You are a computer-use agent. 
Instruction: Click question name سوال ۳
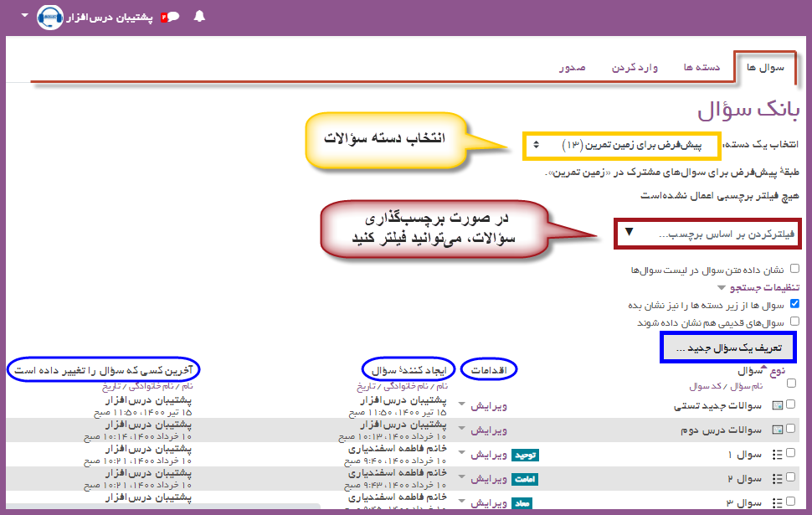coord(743,502)
